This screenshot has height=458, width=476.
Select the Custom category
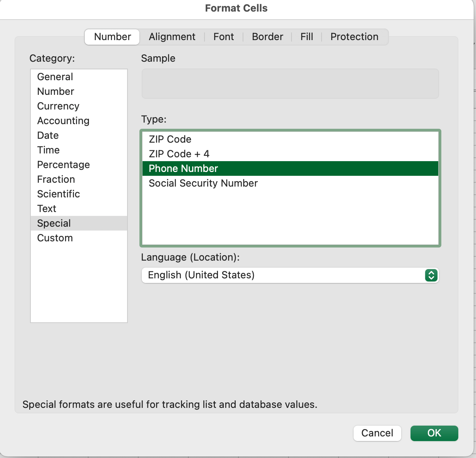[x=55, y=238]
